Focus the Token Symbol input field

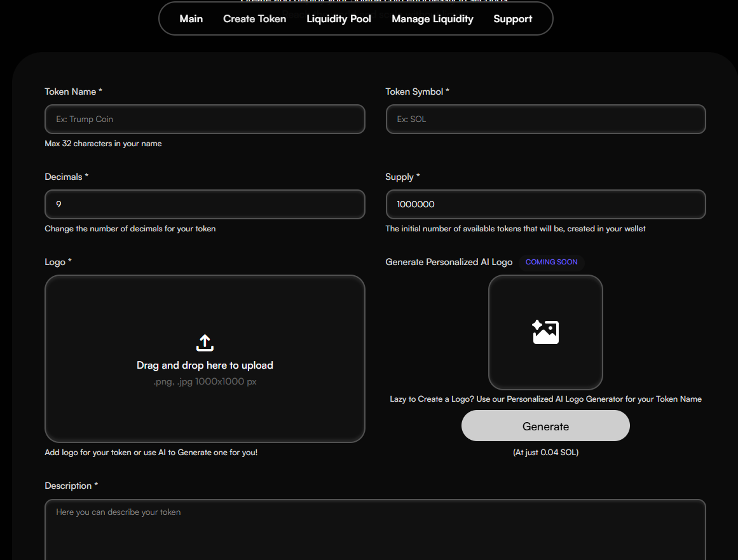tap(545, 119)
